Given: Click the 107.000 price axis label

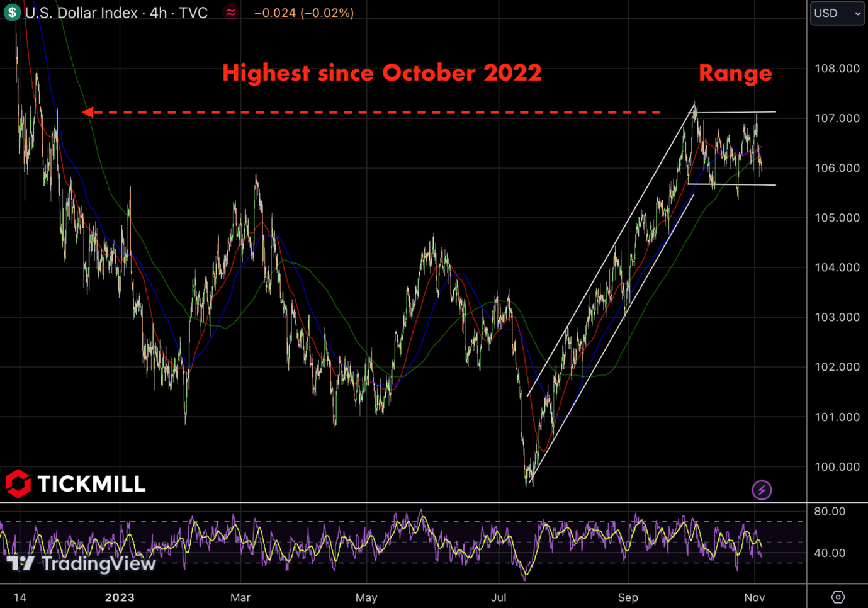Looking at the screenshot, I should [x=837, y=118].
